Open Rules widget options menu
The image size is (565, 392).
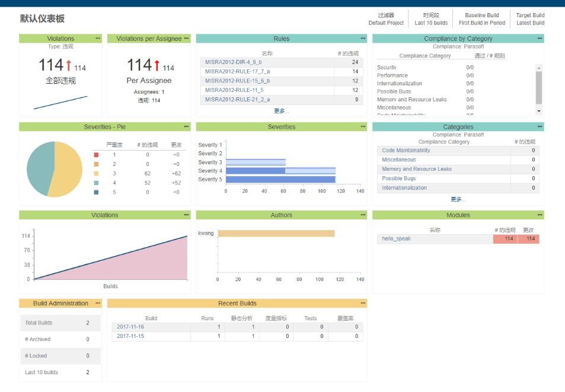click(x=363, y=38)
